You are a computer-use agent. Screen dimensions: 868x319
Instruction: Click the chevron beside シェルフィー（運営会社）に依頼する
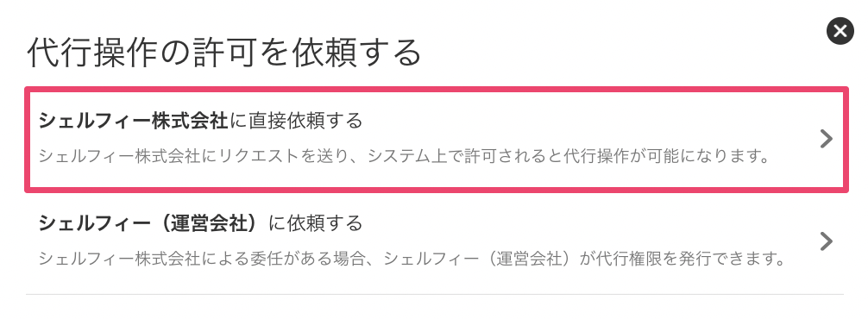[x=827, y=241]
